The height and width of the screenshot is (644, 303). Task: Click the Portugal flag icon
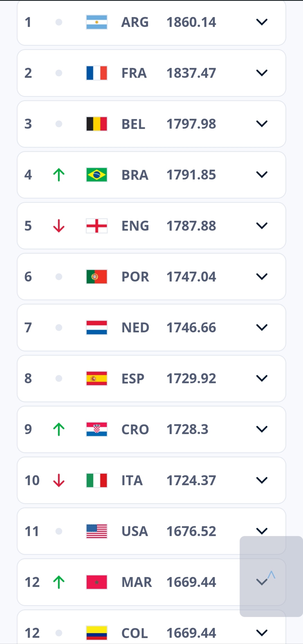97,277
